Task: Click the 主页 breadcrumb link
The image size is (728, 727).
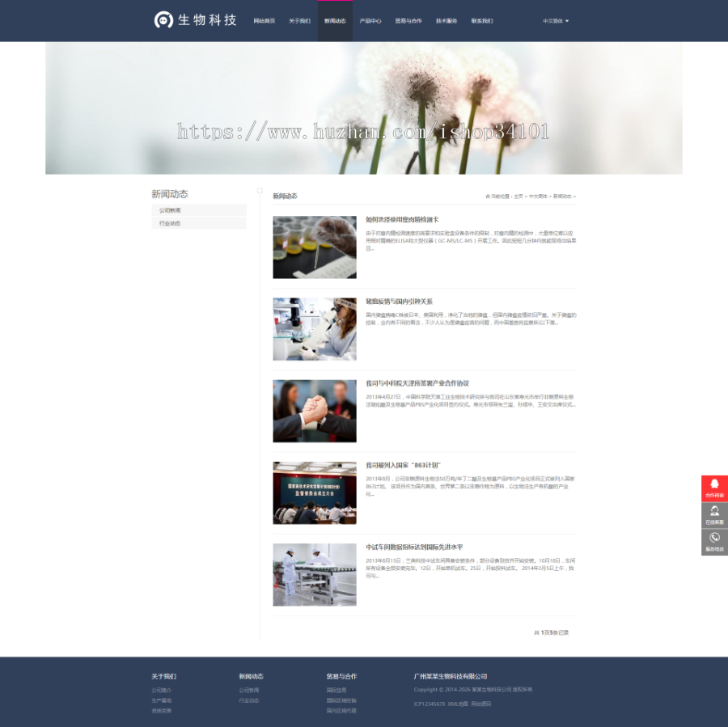Action: [518, 197]
